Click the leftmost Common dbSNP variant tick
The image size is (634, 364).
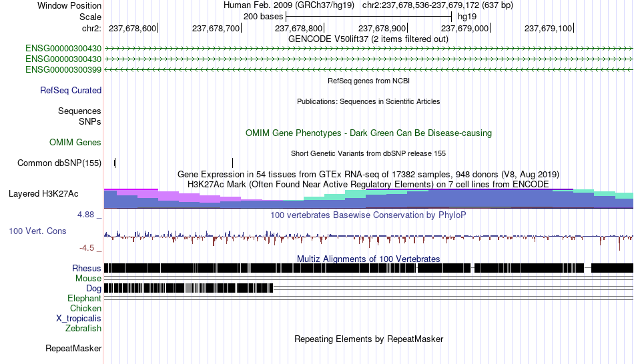click(115, 163)
